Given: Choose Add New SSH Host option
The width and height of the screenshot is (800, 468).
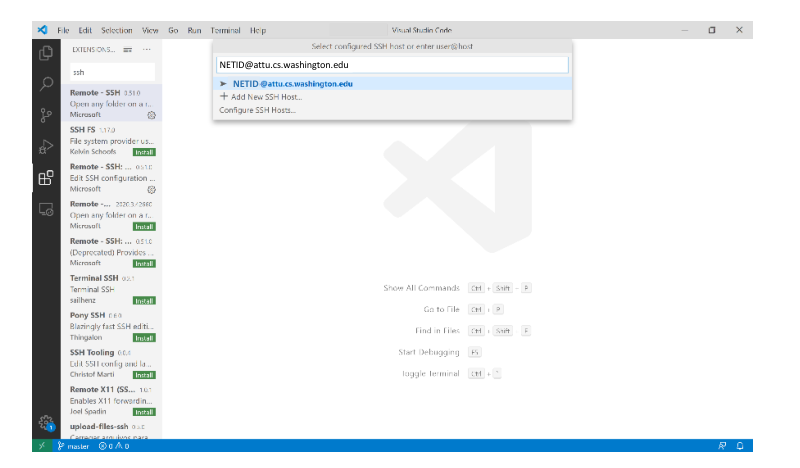Looking at the screenshot, I should coord(392,97).
